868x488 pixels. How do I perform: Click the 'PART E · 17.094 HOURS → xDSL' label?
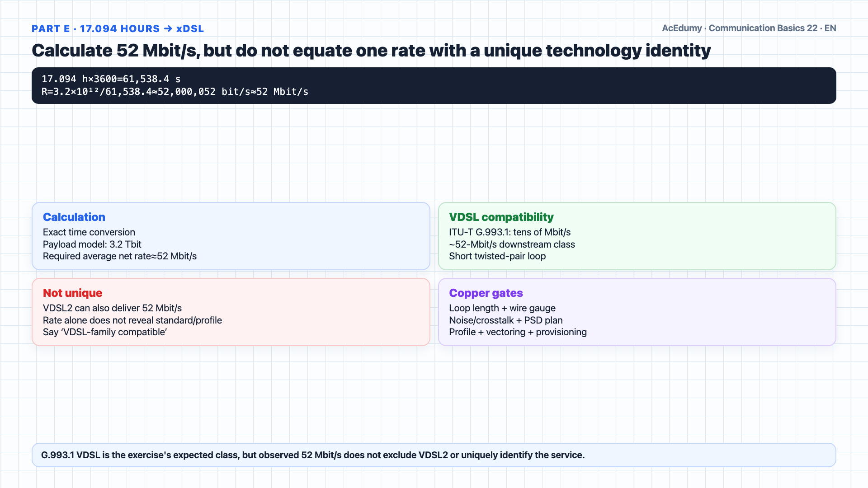(x=118, y=28)
